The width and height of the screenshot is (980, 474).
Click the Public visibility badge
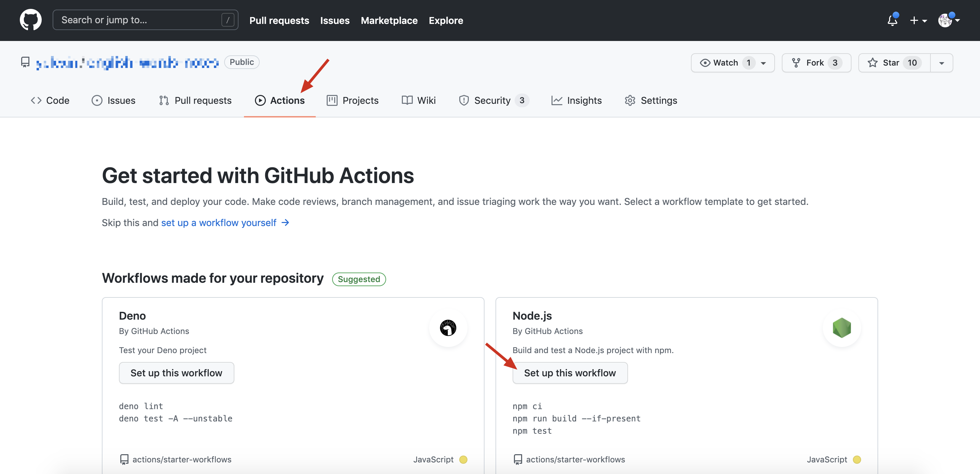(242, 62)
